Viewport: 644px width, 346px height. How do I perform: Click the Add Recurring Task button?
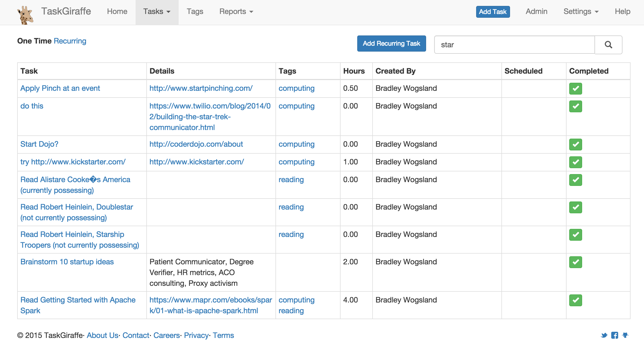(391, 44)
